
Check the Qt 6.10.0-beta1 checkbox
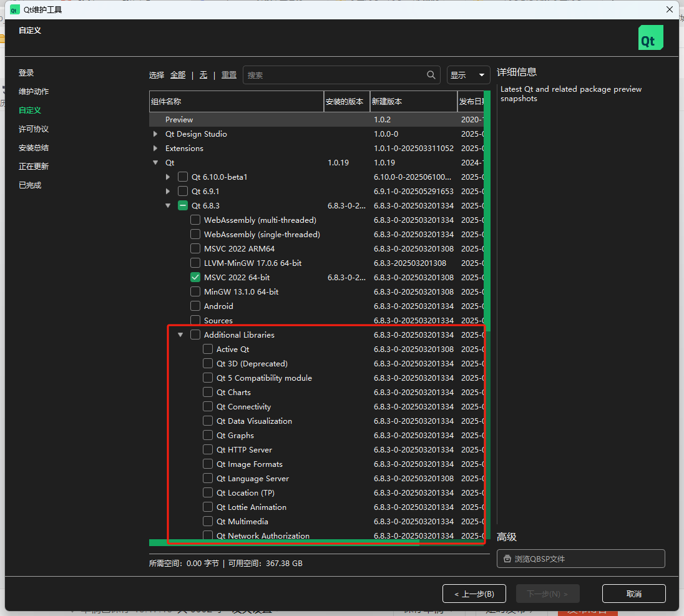(183, 177)
